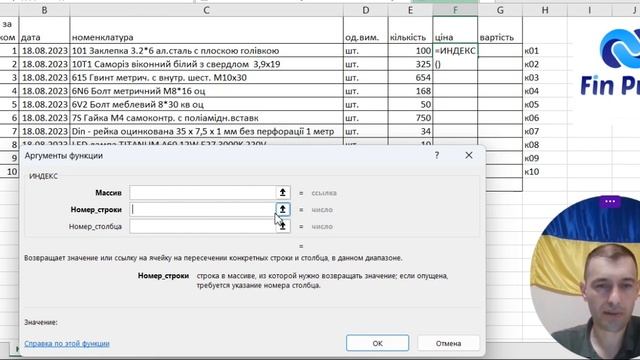Select date cell in row numbered 4

[44, 91]
